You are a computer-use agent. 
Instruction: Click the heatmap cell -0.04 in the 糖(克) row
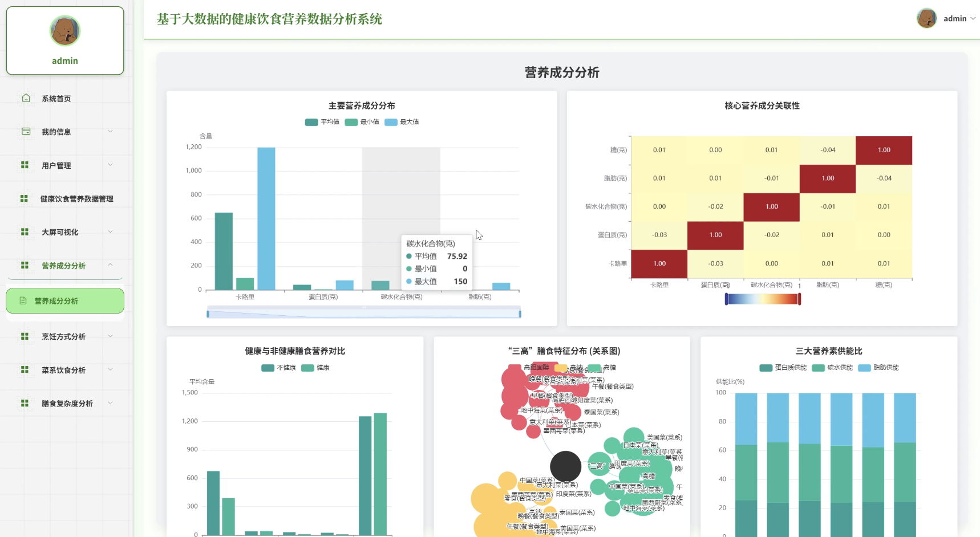(x=828, y=150)
